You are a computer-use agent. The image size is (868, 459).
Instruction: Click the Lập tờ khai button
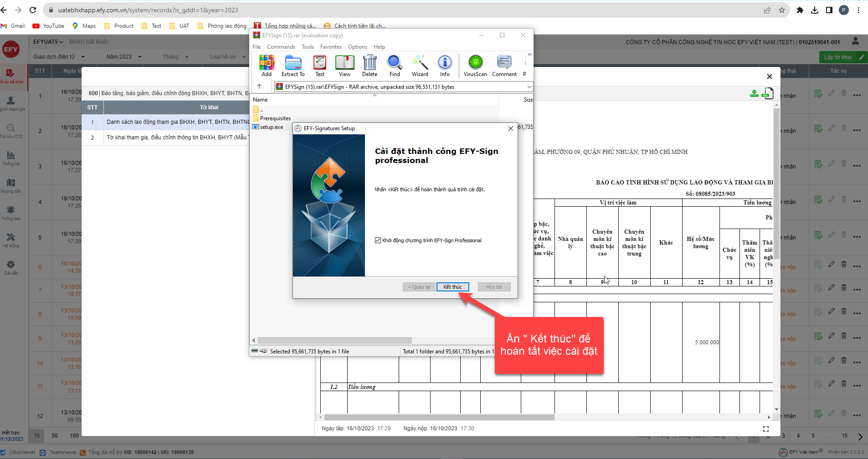[x=837, y=57]
